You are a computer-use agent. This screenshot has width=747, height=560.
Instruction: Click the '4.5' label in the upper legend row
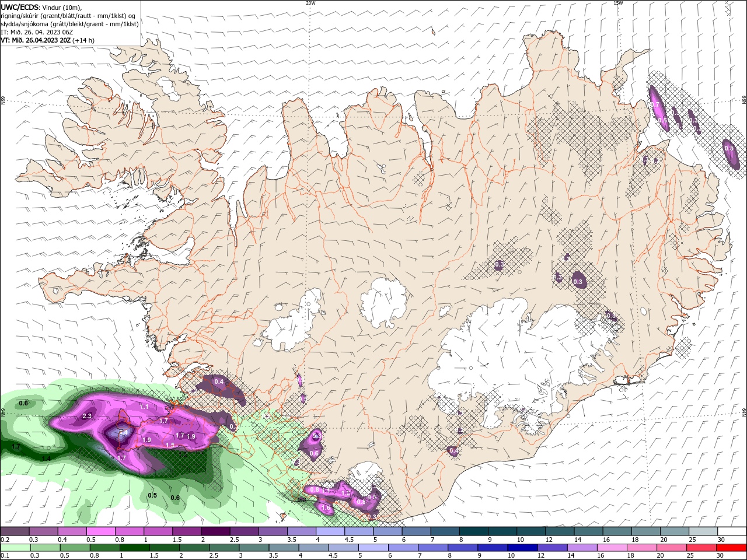point(349,540)
